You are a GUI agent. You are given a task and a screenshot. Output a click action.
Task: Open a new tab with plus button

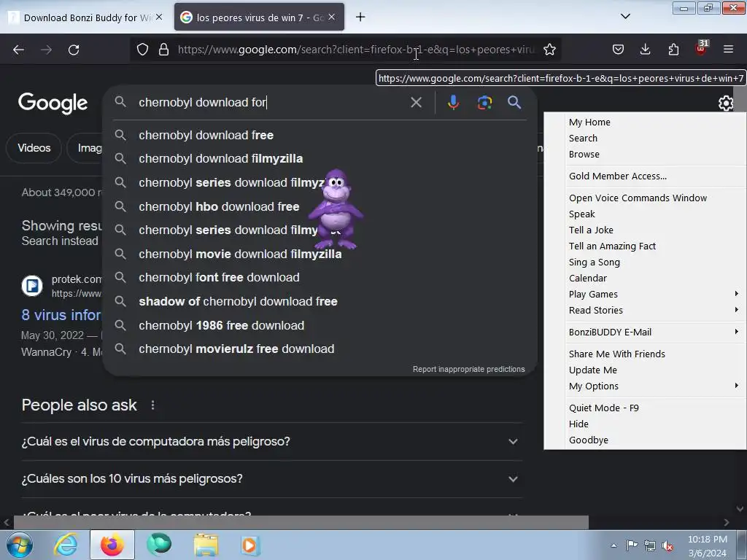360,17
